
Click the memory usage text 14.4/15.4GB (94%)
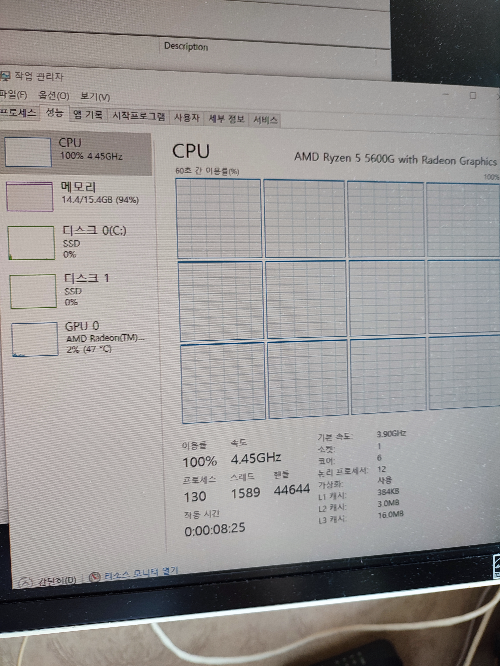[100, 200]
